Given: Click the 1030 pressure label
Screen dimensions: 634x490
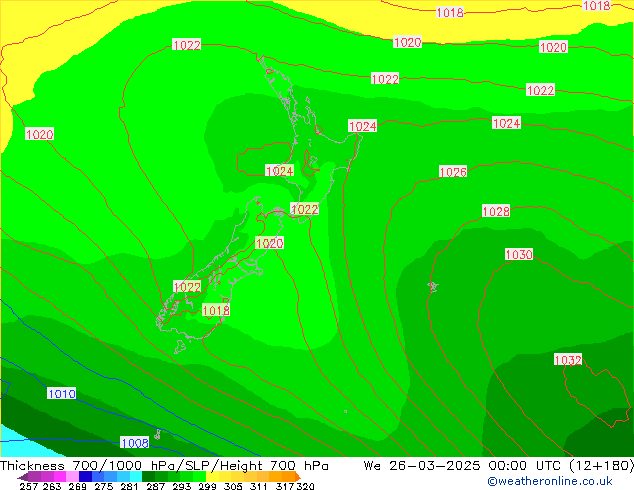Looking at the screenshot, I should coord(519,254).
